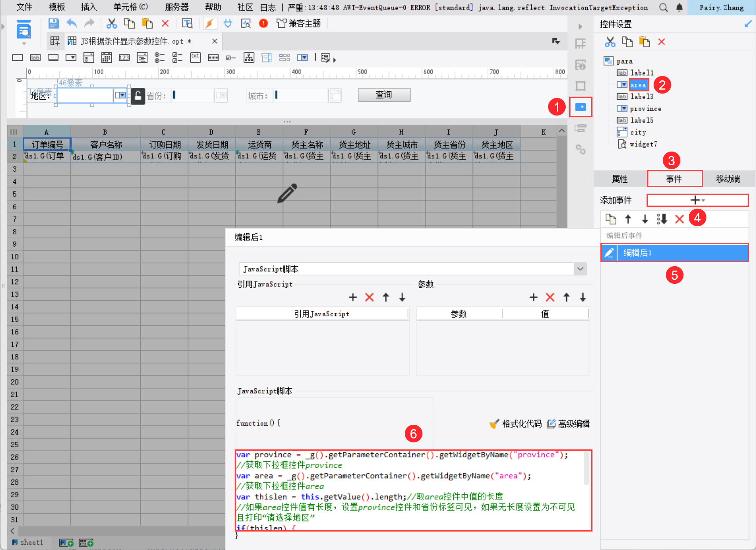756x550 pixels.
Task: Click the red notification badge
Action: click(x=263, y=23)
